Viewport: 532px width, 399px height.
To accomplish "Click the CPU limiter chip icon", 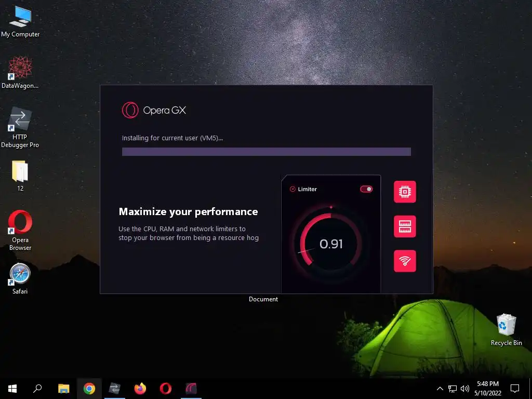I will [x=405, y=192].
